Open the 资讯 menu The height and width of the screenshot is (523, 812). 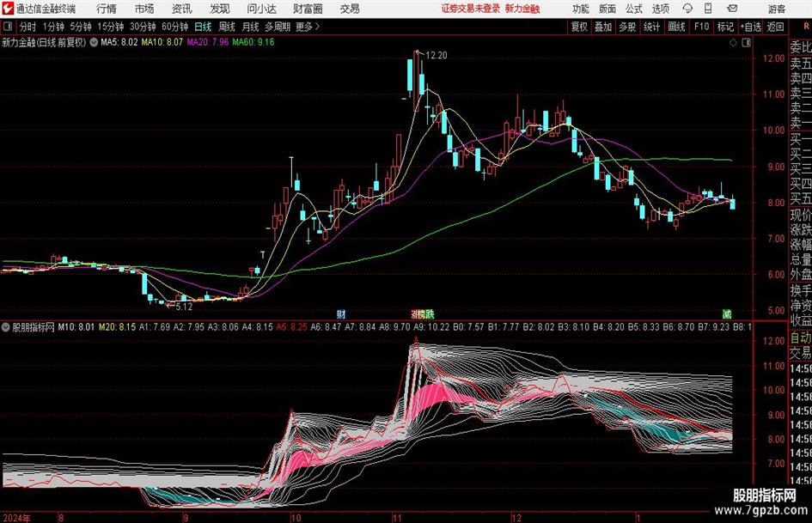click(x=182, y=9)
